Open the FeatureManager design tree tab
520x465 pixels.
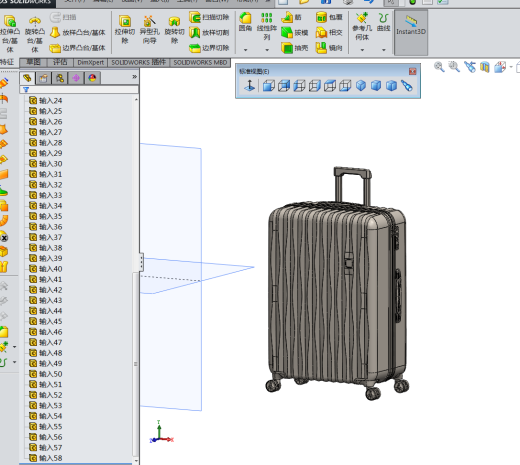coord(27,78)
